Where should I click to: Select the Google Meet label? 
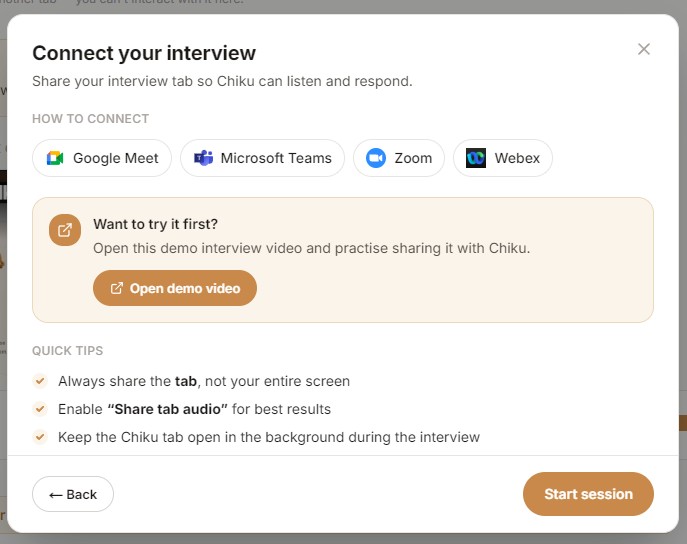pyautogui.click(x=115, y=158)
